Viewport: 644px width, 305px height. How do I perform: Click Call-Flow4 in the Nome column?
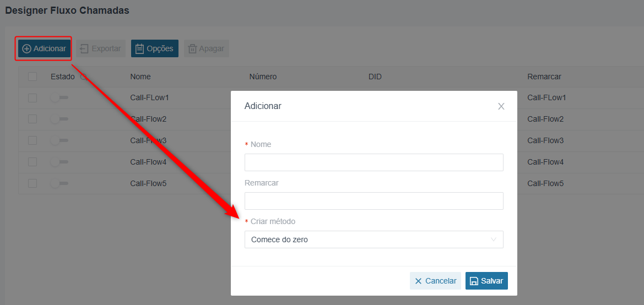point(148,162)
